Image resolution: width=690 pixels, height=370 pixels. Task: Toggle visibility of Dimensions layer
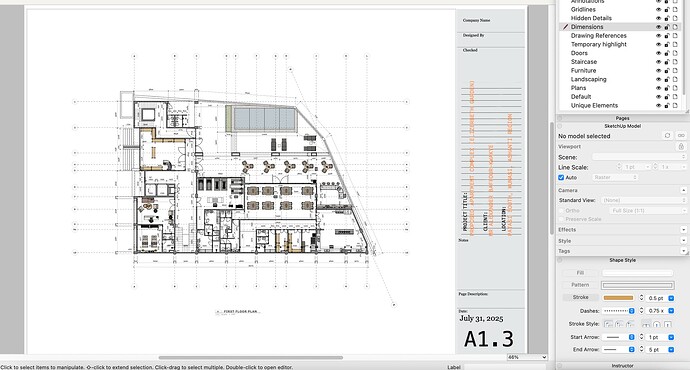(x=659, y=27)
